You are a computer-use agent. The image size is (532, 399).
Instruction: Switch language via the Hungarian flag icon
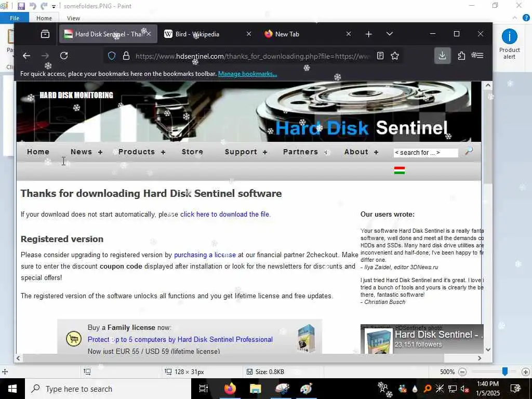tap(400, 170)
